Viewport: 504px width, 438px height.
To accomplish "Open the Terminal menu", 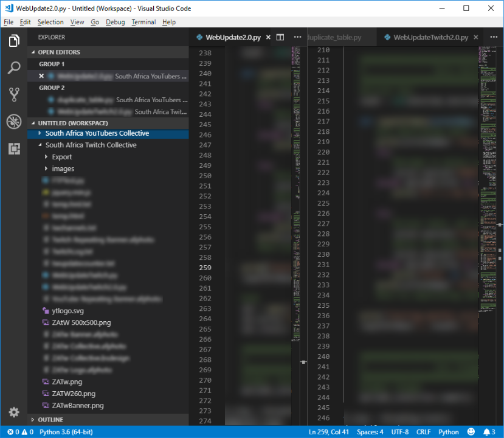I will click(143, 22).
